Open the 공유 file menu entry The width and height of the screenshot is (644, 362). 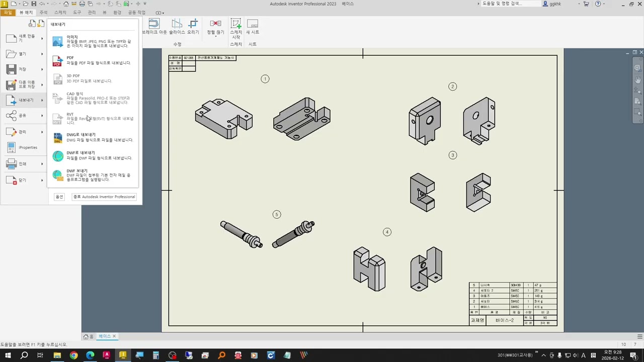(24, 116)
